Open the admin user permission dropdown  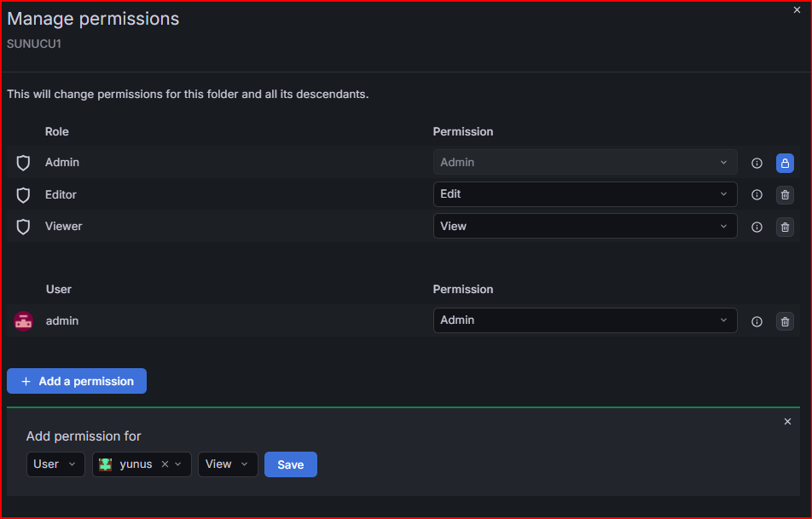pyautogui.click(x=585, y=320)
